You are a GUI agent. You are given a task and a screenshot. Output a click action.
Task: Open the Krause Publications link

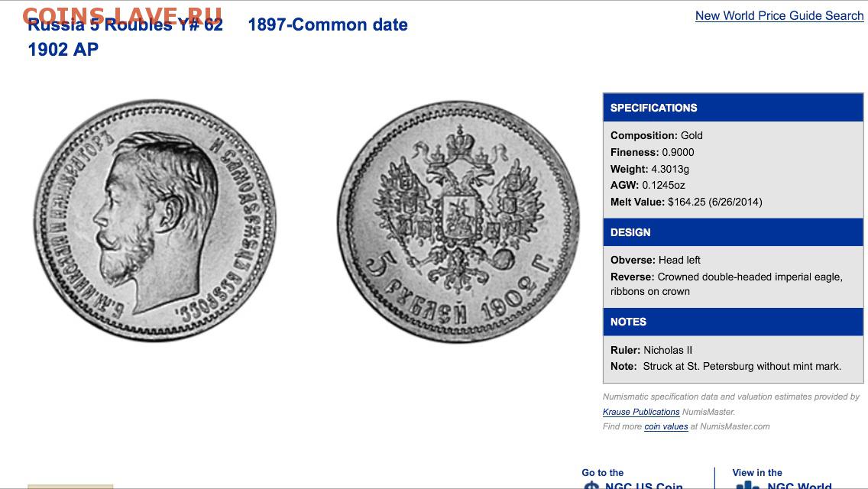[x=641, y=412]
